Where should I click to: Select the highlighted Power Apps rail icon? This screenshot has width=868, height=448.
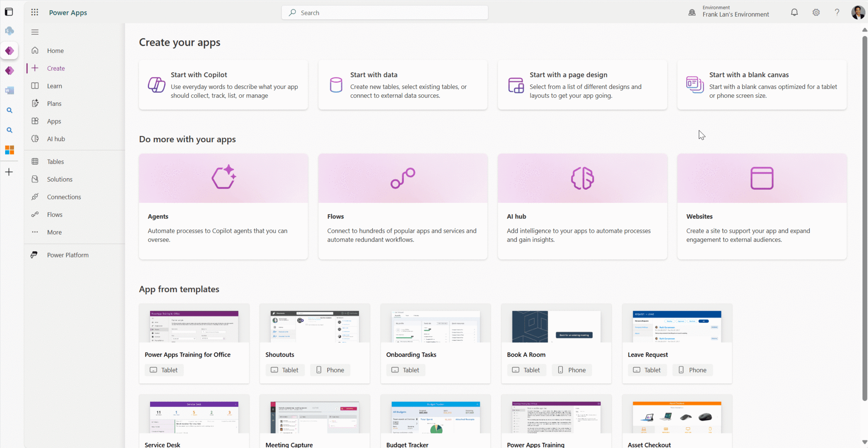point(9,50)
